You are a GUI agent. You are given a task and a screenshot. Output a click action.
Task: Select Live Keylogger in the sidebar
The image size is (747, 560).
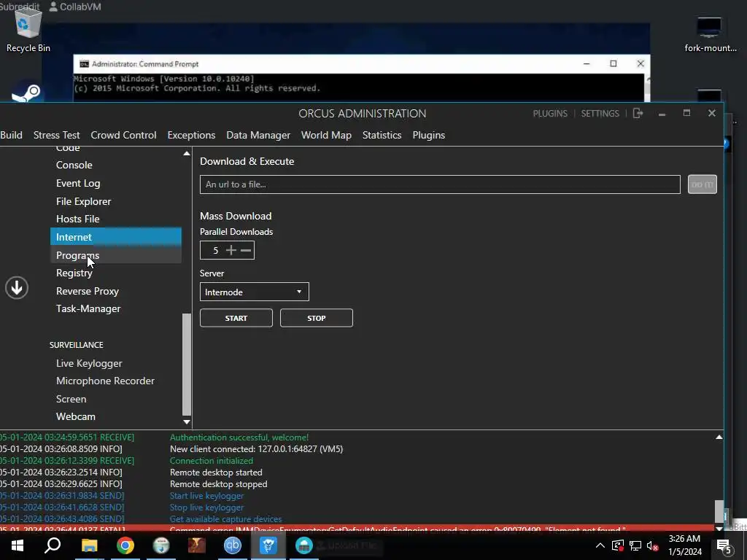[116, 363]
